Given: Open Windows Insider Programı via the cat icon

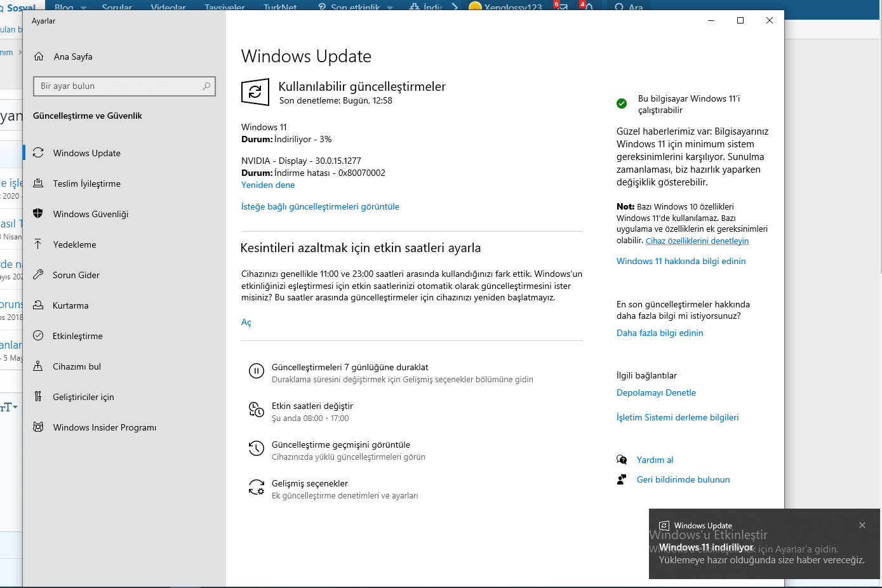Looking at the screenshot, I should click(38, 427).
